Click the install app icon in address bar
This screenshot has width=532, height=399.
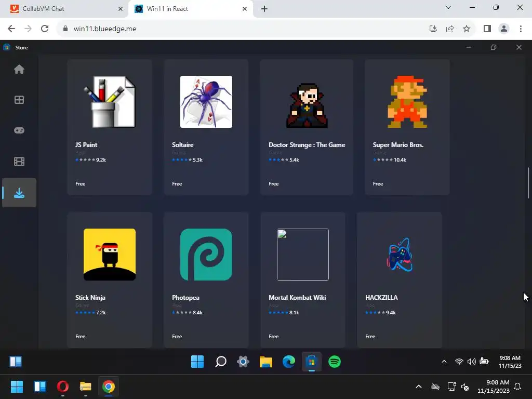(x=433, y=29)
